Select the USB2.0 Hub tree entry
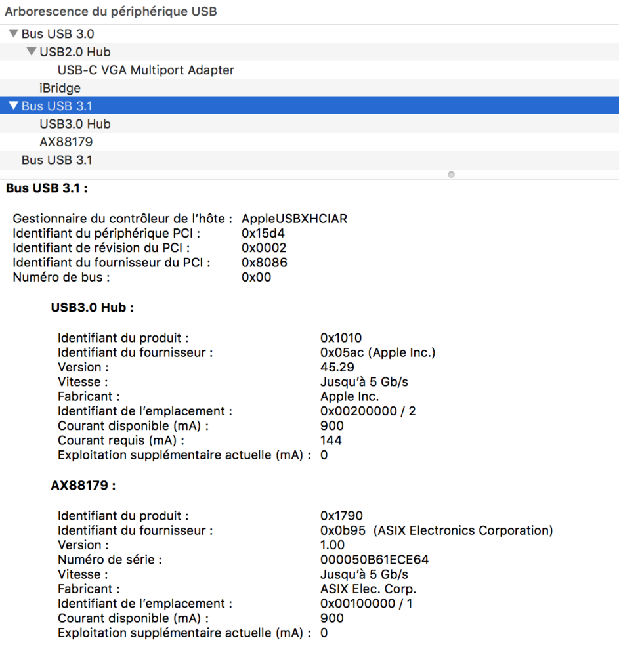 click(x=75, y=52)
